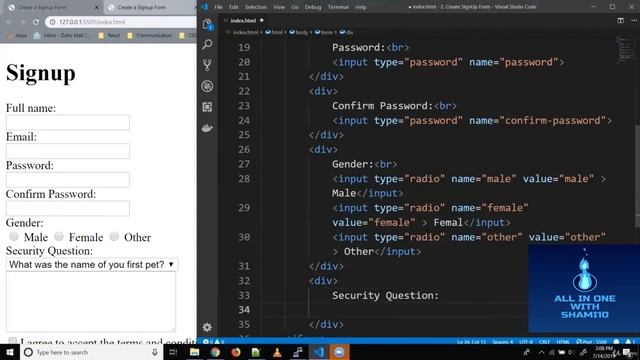This screenshot has width=640, height=360.
Task: Reload the browser page
Action: (x=36, y=22)
